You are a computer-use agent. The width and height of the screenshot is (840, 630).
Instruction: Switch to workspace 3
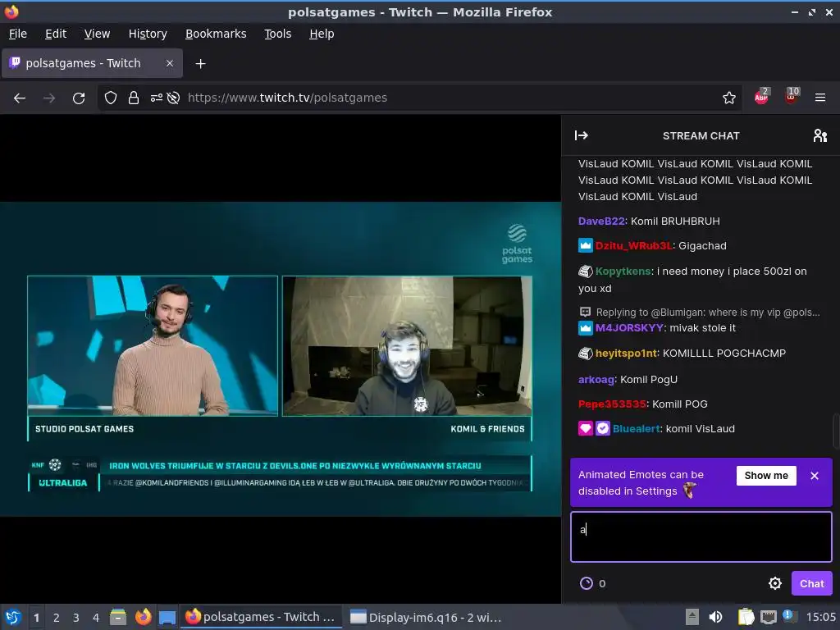76,618
